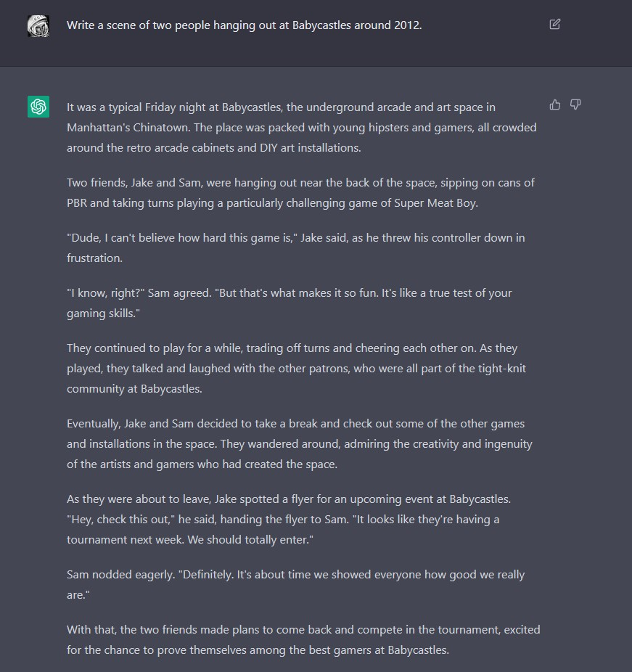The height and width of the screenshot is (672, 632).
Task: Click the paragraph starting "They continued to play"
Action: point(296,368)
